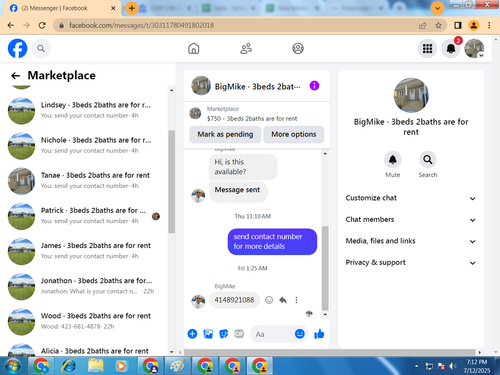
Task: Open the notifications bell with badge
Action: click(x=451, y=49)
